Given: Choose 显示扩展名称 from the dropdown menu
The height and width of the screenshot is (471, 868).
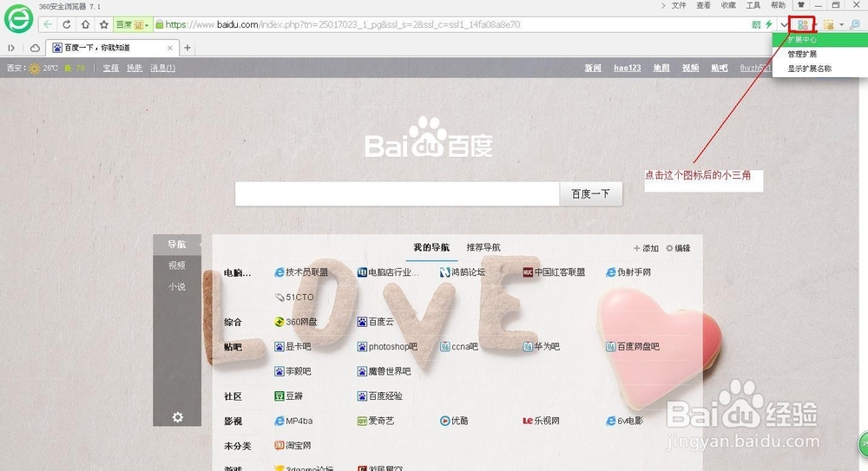Looking at the screenshot, I should pos(820,69).
